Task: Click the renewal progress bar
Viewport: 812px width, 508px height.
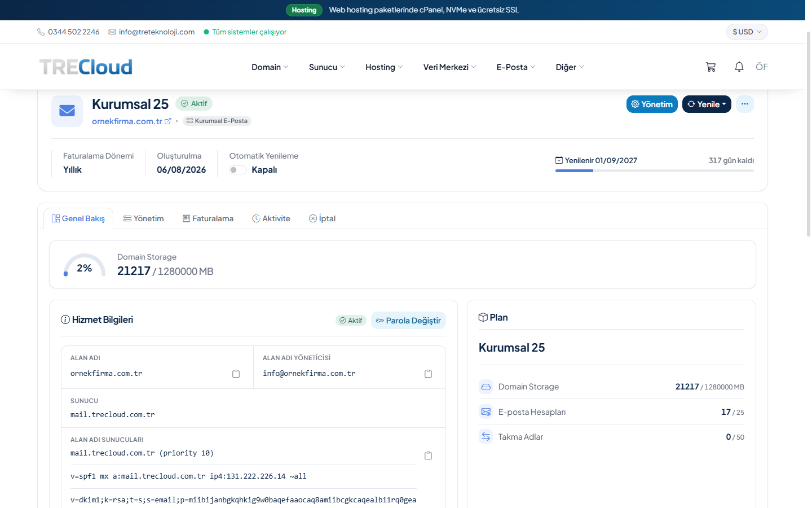Action: click(x=655, y=170)
